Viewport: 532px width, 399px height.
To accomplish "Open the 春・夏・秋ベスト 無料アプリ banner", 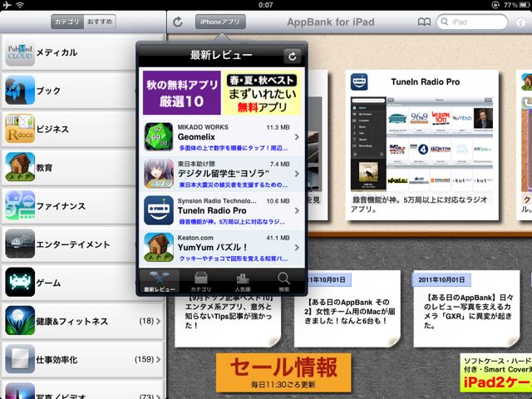I will [262, 92].
